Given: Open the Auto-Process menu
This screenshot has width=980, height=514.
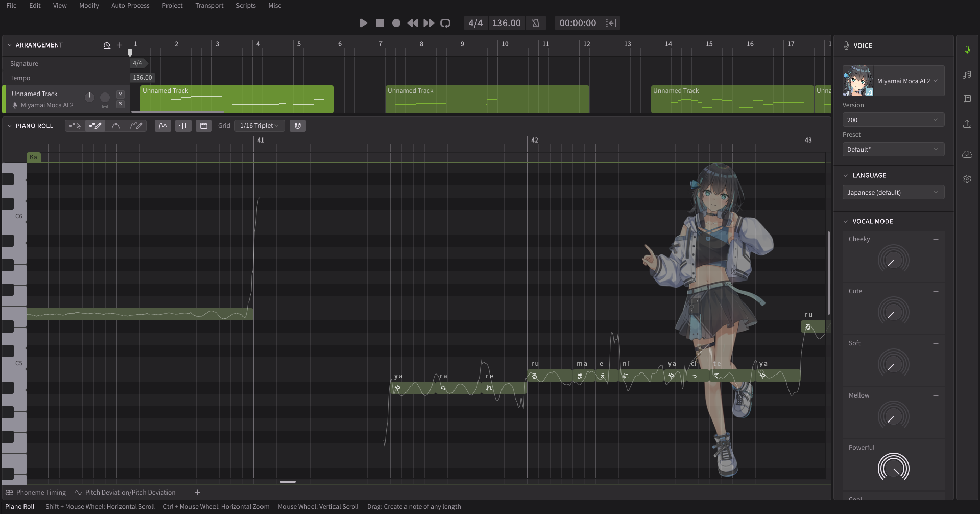Looking at the screenshot, I should click(x=130, y=5).
